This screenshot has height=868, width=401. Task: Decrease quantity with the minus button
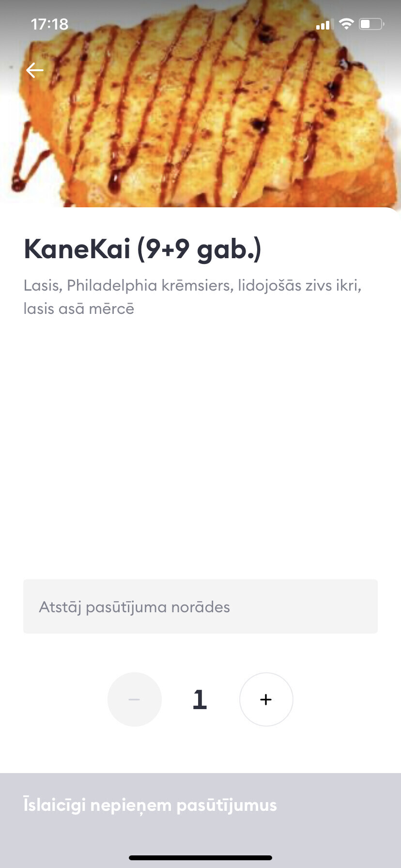coord(134,699)
